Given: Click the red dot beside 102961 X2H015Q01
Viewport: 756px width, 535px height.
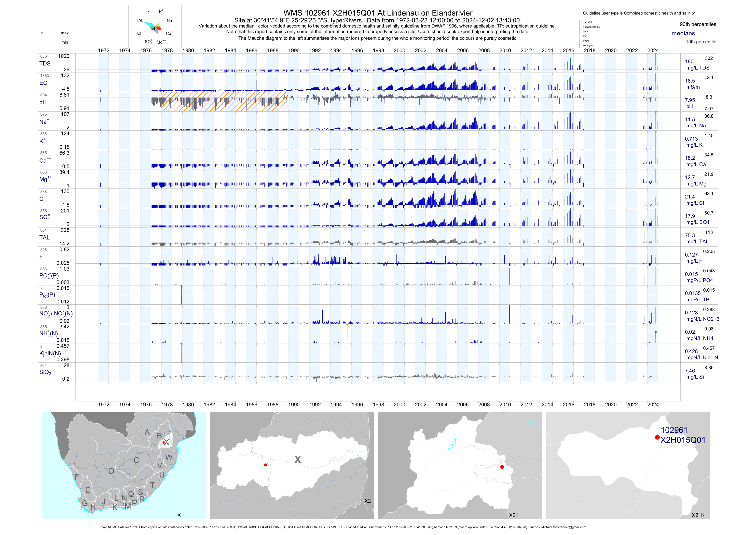Looking at the screenshot, I should [x=657, y=437].
